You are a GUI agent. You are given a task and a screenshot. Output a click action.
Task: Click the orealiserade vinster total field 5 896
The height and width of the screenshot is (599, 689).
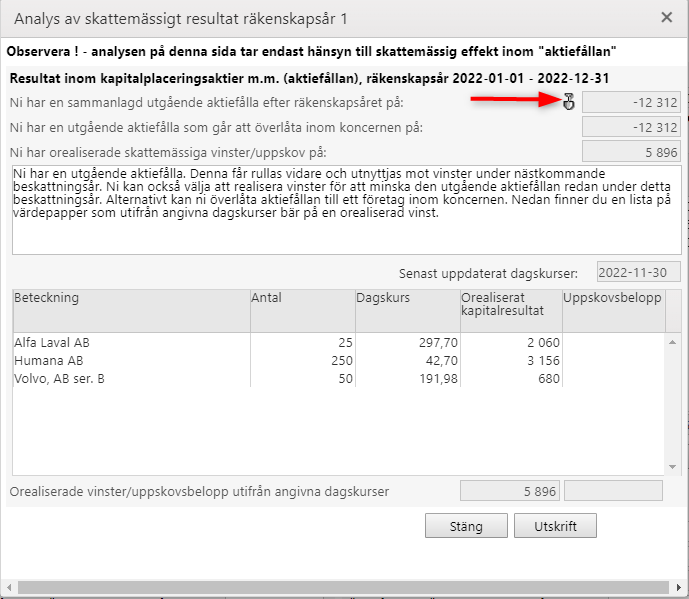(x=510, y=491)
